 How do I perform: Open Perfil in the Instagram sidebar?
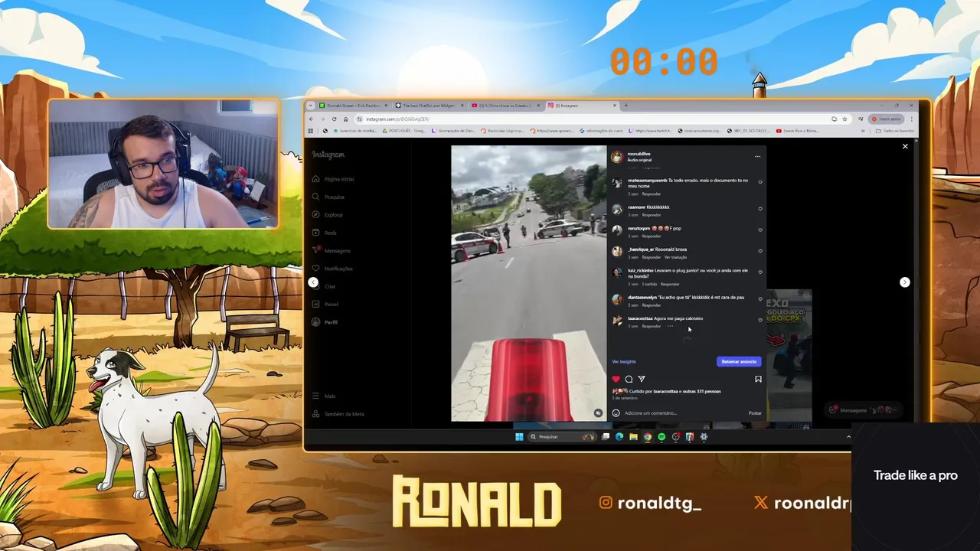pos(325,322)
